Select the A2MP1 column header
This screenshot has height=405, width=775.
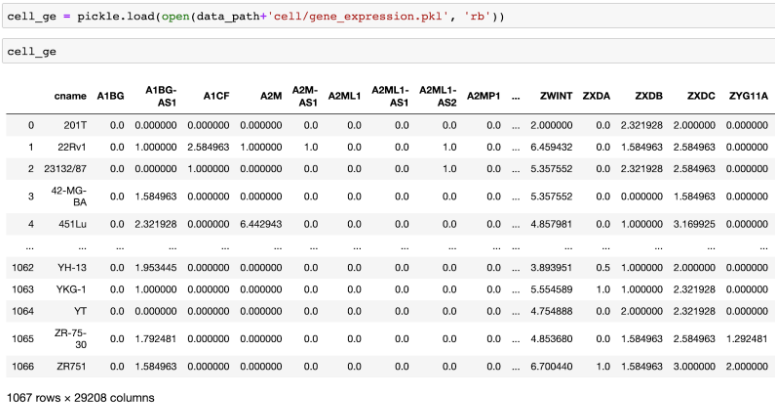484,96
